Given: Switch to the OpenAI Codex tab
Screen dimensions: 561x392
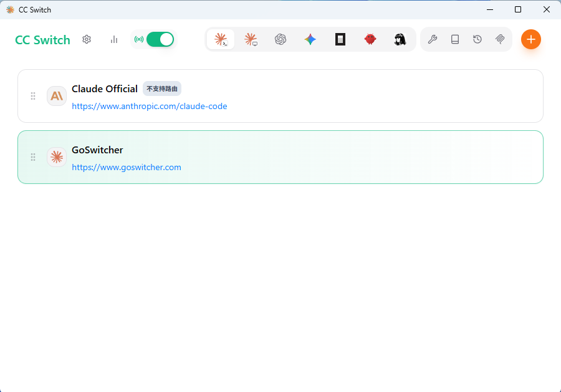Looking at the screenshot, I should coord(280,39).
